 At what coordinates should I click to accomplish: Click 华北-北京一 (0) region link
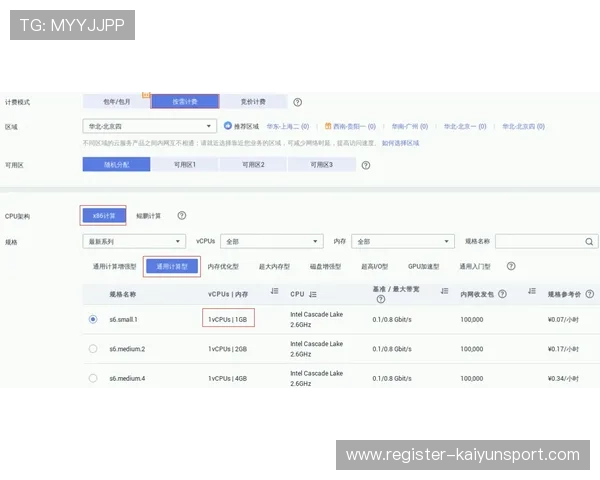point(465,126)
